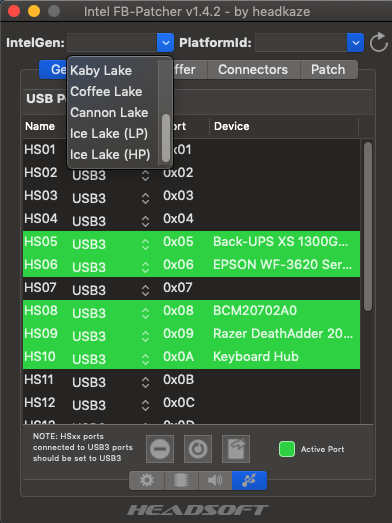Select Ice Lake (HP) option
392x523 pixels.
(110, 154)
